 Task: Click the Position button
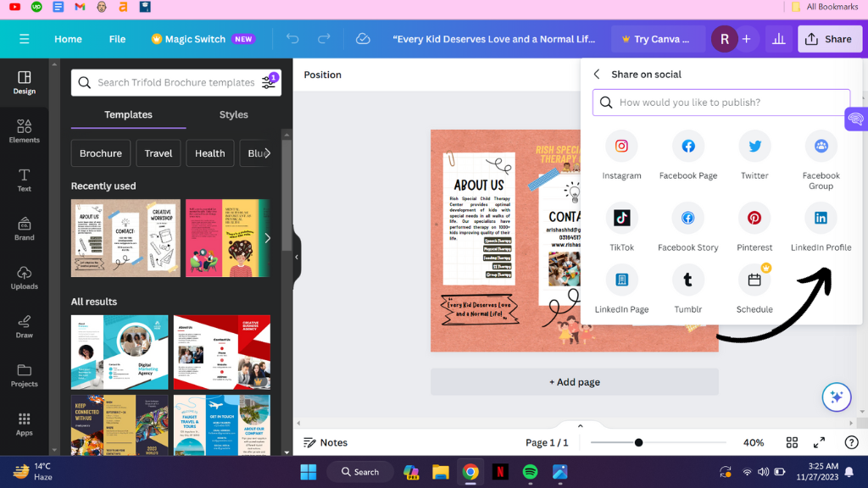point(323,75)
